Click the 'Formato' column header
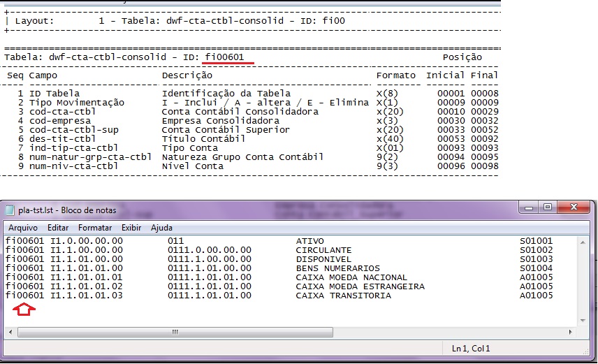Screen dimensions: 598x364 [396, 75]
